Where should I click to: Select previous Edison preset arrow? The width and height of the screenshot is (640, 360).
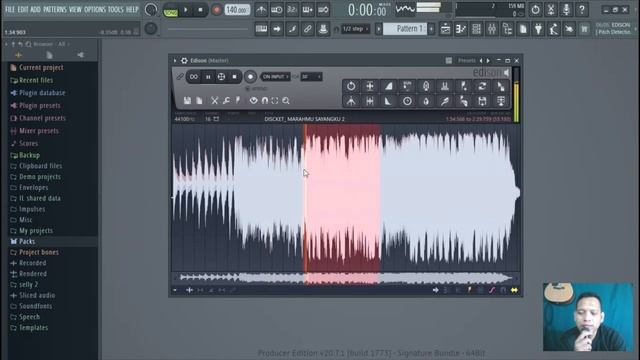point(481,60)
